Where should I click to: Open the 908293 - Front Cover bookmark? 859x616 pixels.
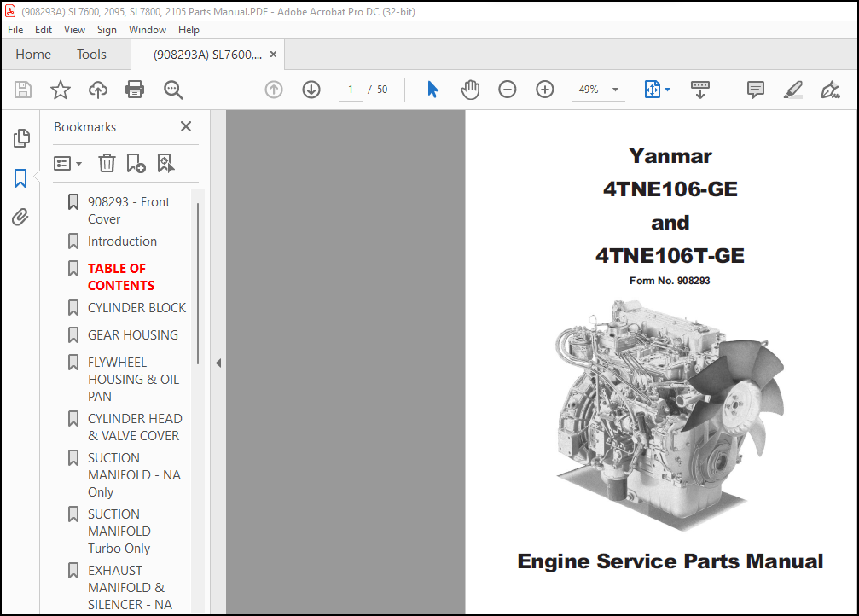click(x=129, y=211)
